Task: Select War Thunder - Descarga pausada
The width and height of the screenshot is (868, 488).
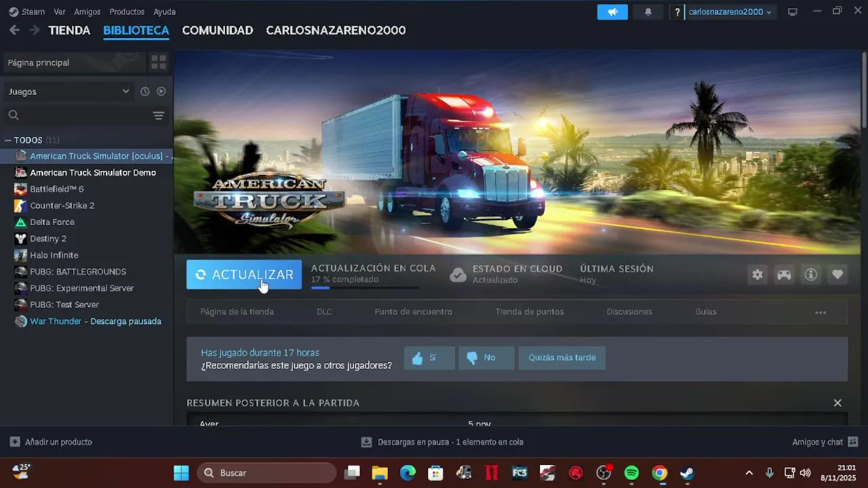Action: tap(87, 321)
